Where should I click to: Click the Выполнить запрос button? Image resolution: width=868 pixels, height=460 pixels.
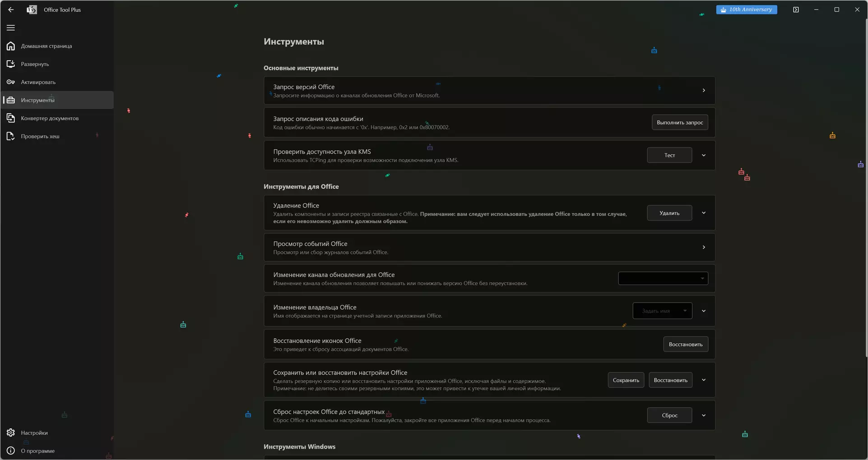point(680,122)
